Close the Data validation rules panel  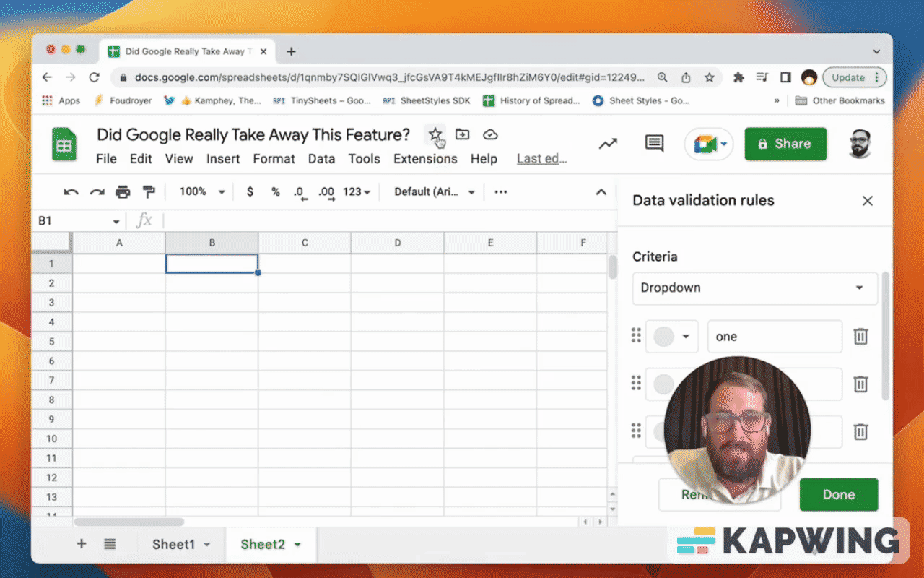(868, 201)
